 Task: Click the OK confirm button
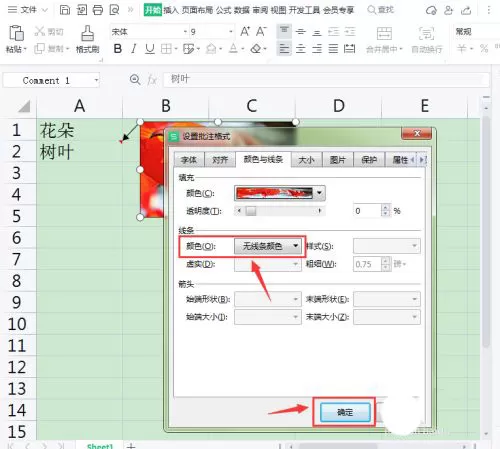(x=345, y=412)
